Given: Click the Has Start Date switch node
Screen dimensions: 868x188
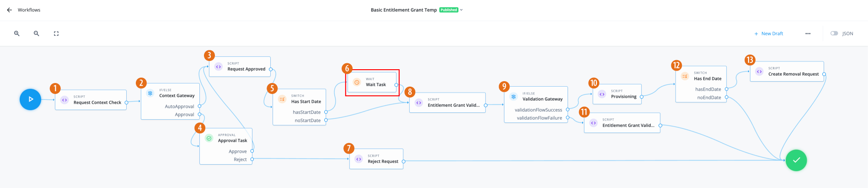Looking at the screenshot, I should (x=306, y=101).
